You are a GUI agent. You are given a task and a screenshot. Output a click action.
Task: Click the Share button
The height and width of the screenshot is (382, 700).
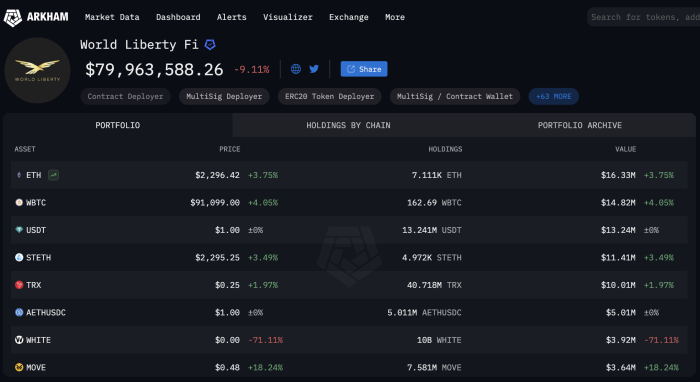364,69
